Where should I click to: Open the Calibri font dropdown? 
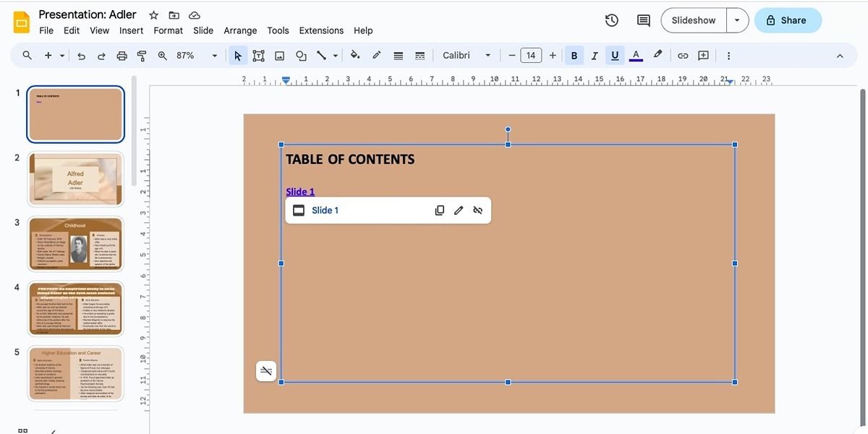pyautogui.click(x=488, y=55)
